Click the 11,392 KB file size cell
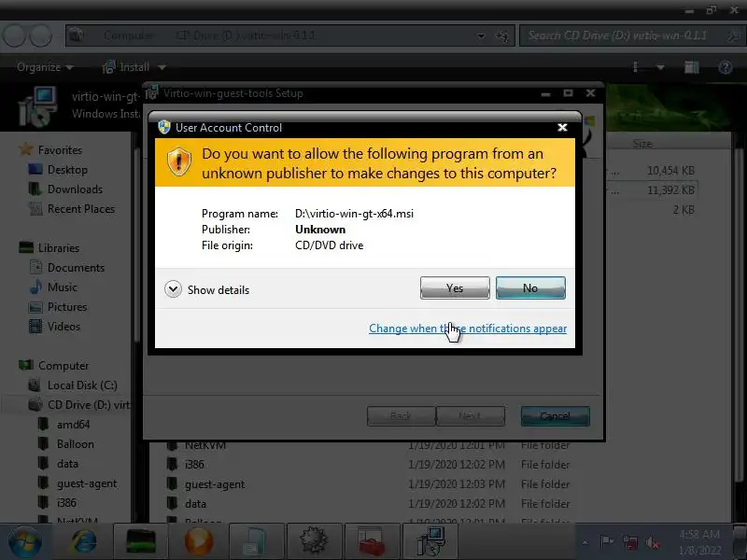Viewport: 747px width, 560px height. pyautogui.click(x=670, y=190)
